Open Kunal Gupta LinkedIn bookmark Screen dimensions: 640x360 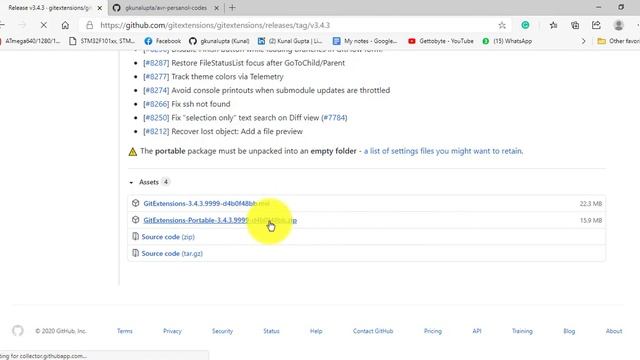290,41
